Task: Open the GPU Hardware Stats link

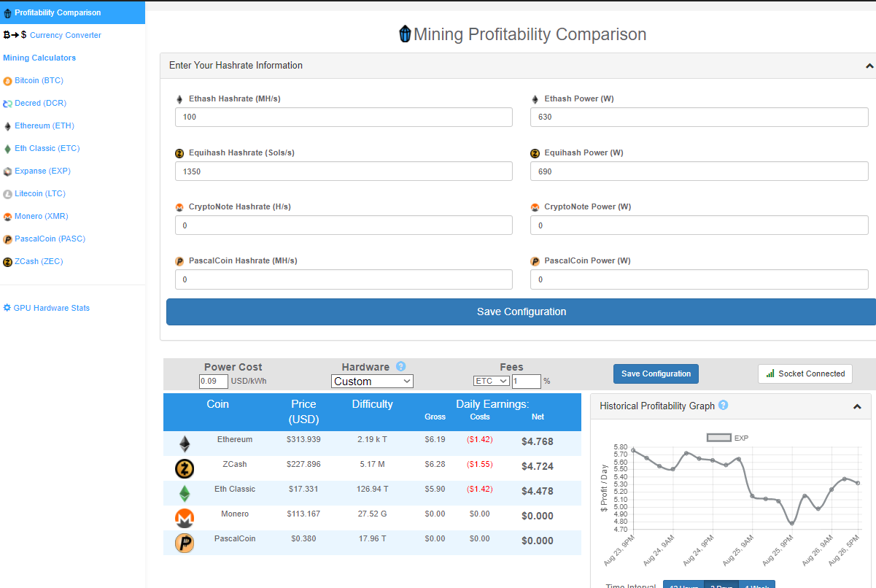Action: tap(52, 308)
